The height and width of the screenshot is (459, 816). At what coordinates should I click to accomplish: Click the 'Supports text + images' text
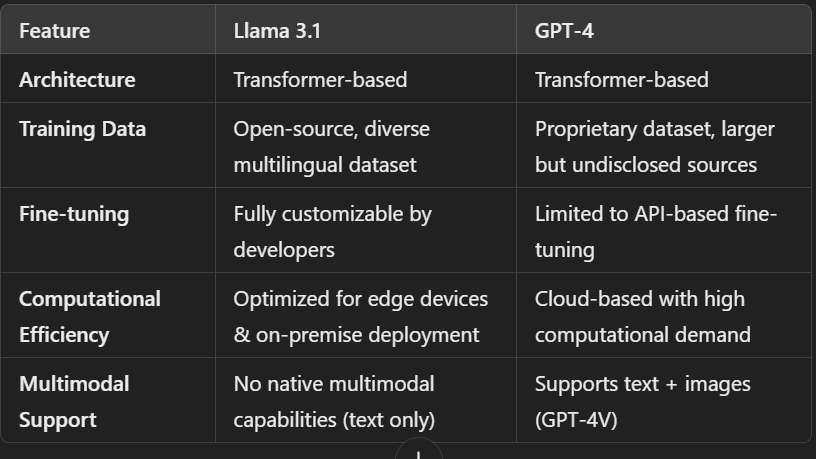click(642, 384)
